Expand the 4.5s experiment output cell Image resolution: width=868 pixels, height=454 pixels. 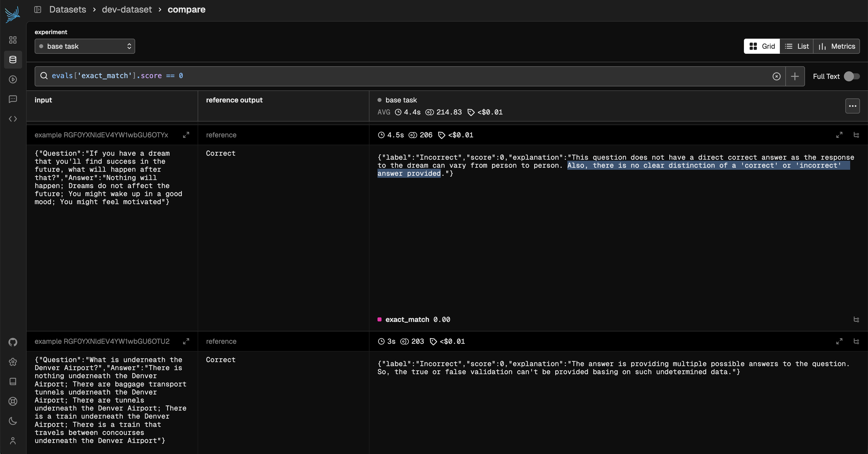[839, 135]
